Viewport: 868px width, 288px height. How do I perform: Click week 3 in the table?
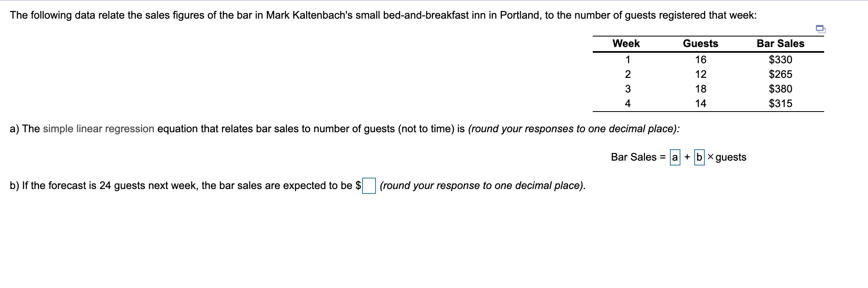[x=627, y=89]
